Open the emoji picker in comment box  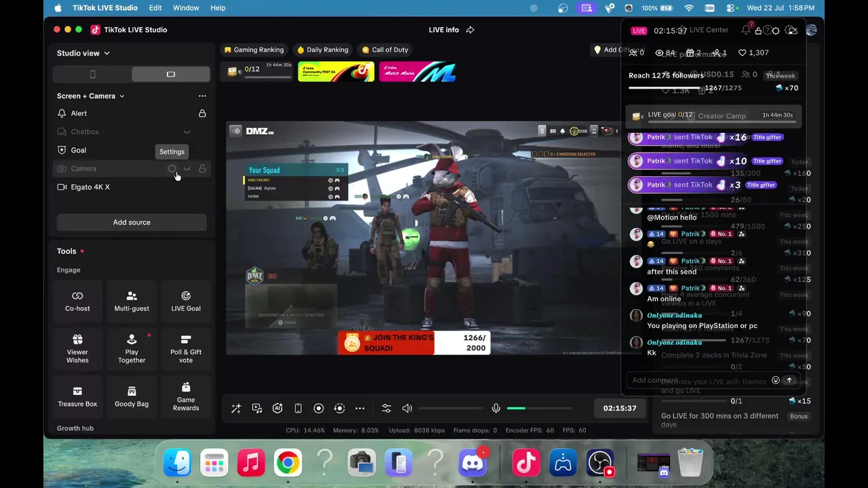point(776,380)
